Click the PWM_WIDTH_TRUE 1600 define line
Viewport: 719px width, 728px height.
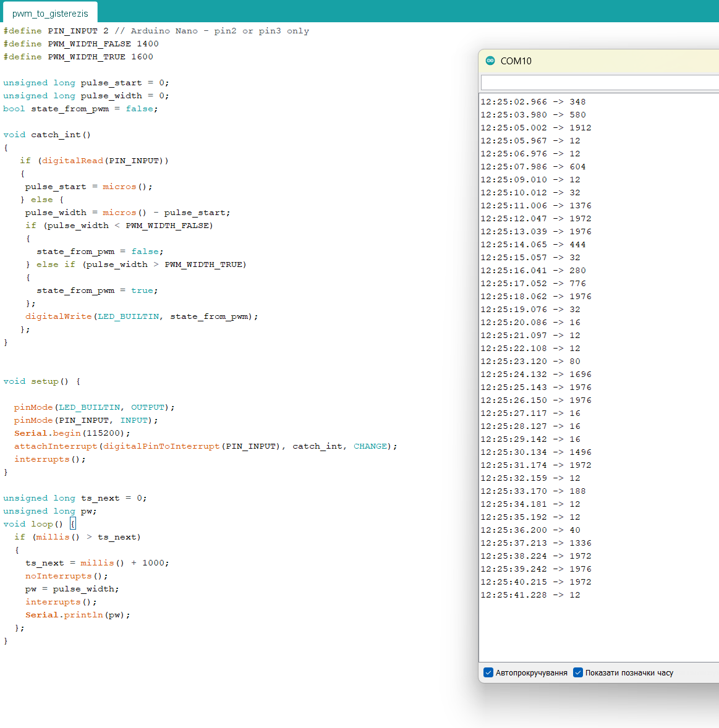[x=78, y=57]
